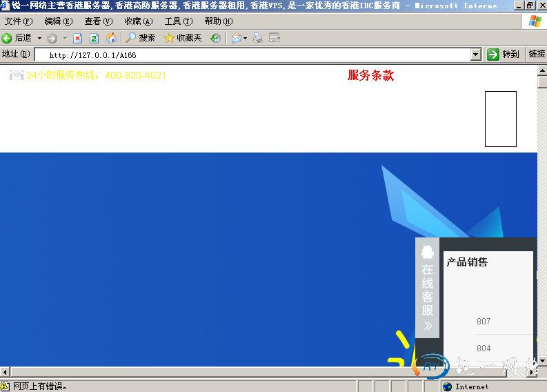The image size is (547, 392).
Task: Click the Forward arrow icon
Action: (x=52, y=38)
